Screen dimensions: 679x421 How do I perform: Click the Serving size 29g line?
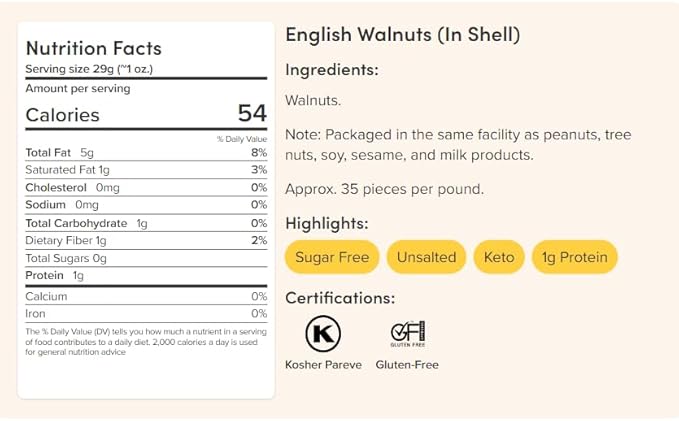[x=89, y=69]
